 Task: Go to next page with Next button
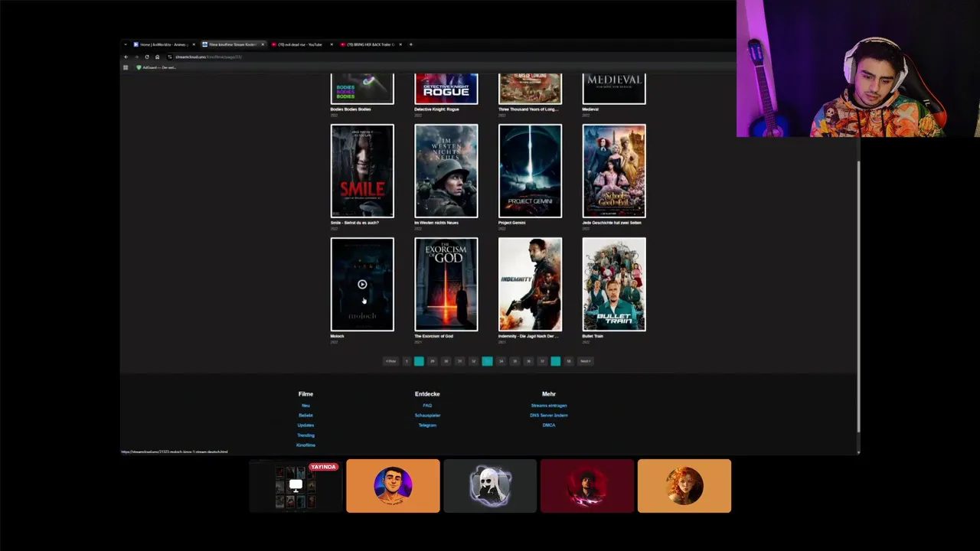[586, 361]
